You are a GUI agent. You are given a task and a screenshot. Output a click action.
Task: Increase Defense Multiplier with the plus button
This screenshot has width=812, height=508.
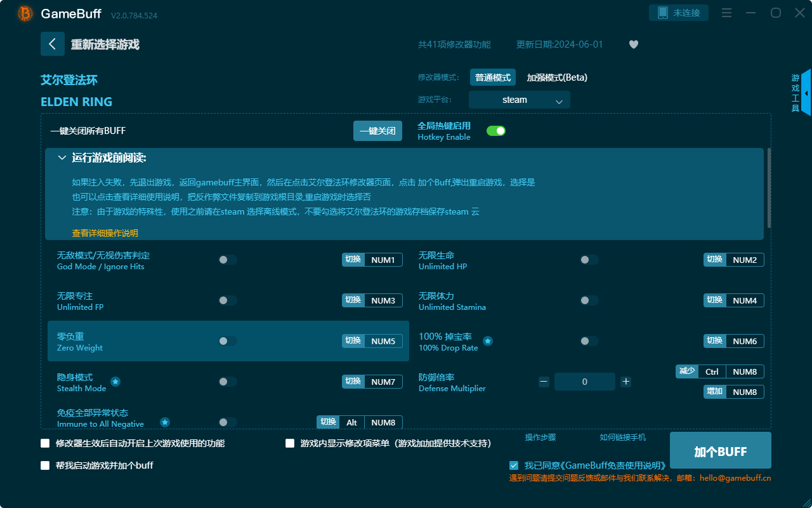[625, 382]
